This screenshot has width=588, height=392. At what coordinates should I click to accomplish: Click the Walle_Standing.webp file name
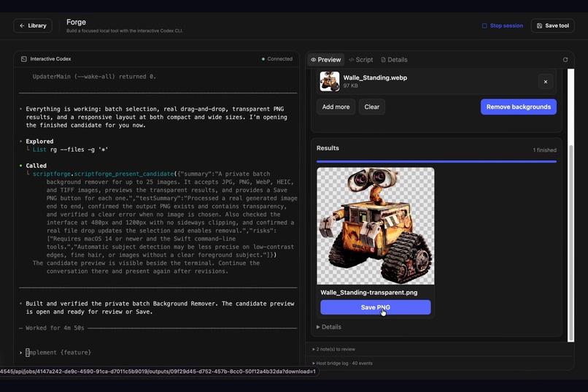point(375,77)
